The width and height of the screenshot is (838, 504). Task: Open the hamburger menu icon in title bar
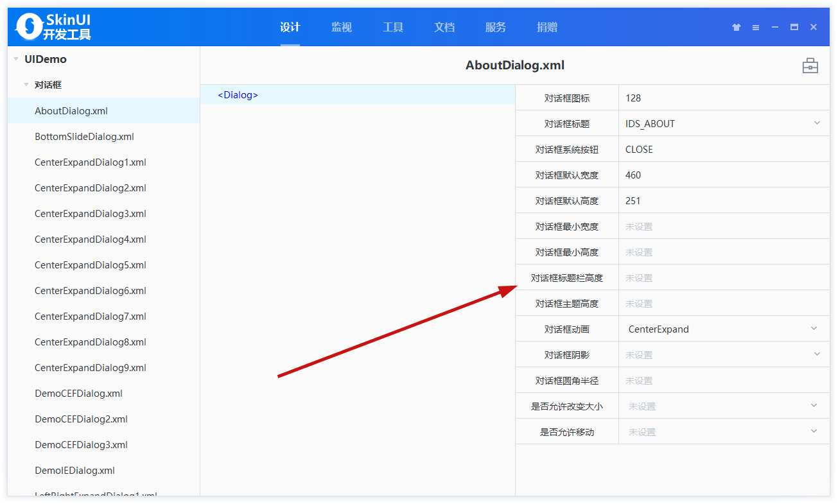tap(756, 28)
